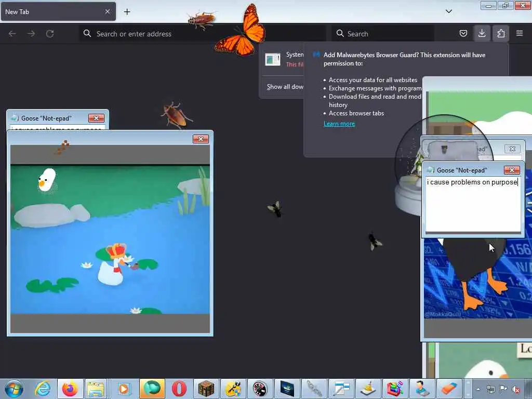Open a new tab with plus button
532x399 pixels.
(127, 12)
